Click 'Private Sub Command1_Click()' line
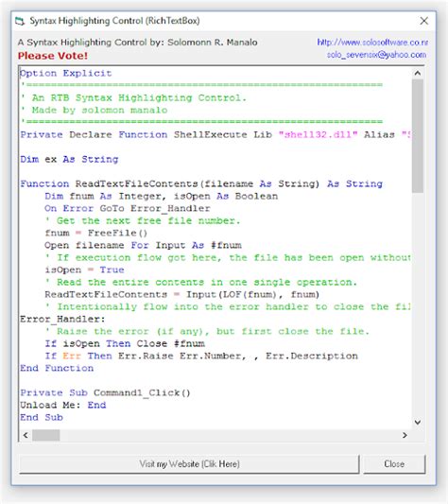Image resolution: width=448 pixels, height=504 pixels. [105, 392]
